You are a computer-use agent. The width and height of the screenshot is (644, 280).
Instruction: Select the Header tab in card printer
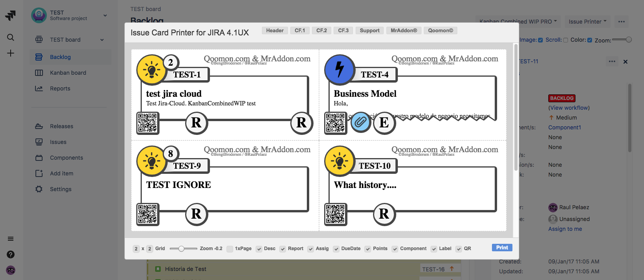point(275,31)
